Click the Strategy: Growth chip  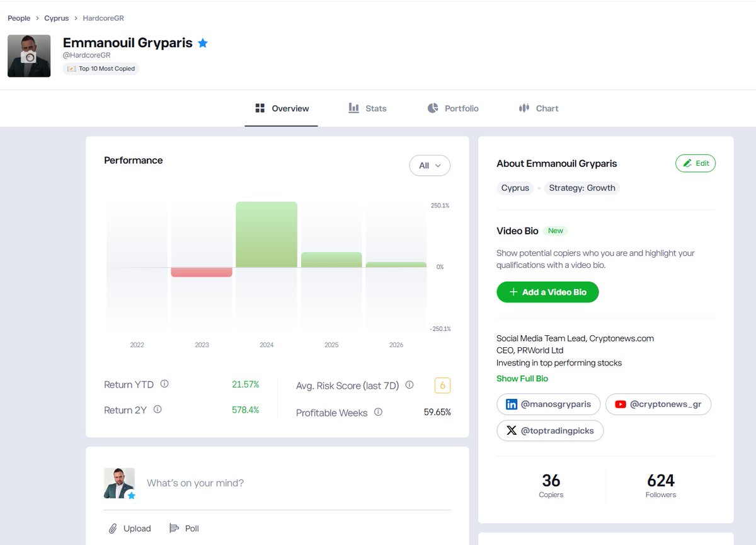pyautogui.click(x=582, y=188)
